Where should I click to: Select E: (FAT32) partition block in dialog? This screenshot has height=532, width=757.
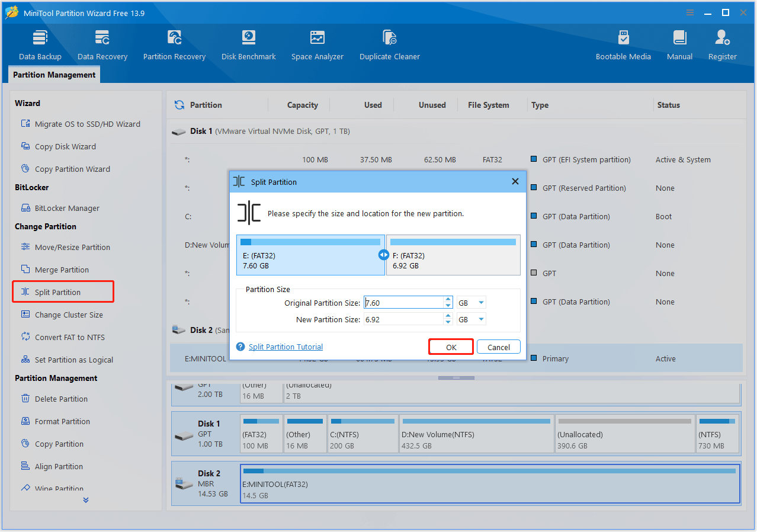[x=310, y=255]
